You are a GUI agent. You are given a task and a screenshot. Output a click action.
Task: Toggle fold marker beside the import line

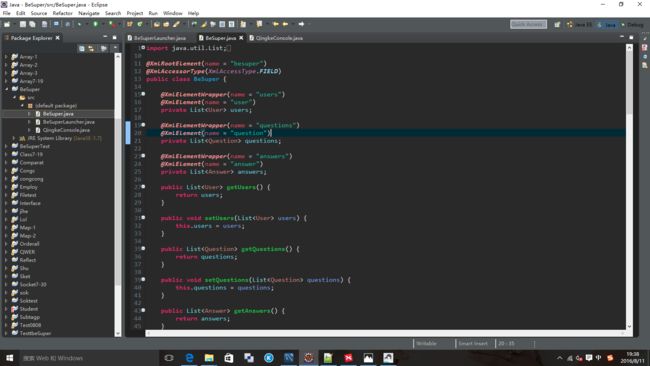coord(143,48)
